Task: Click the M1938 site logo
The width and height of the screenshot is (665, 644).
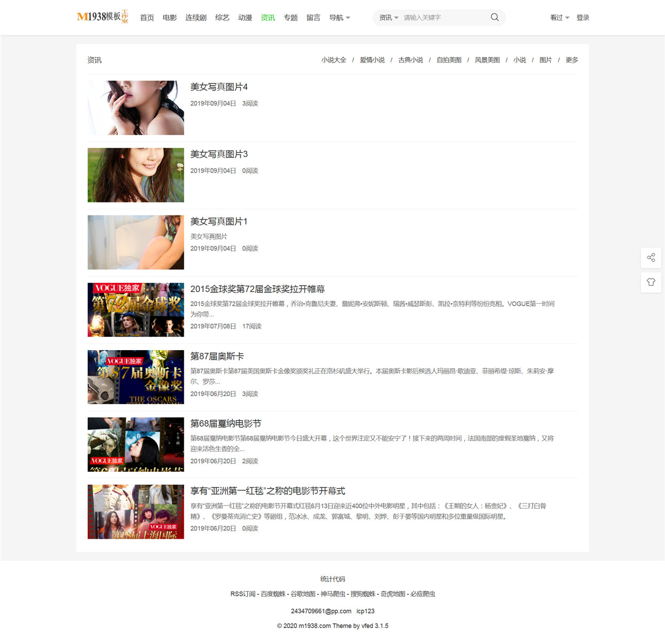Action: point(103,17)
